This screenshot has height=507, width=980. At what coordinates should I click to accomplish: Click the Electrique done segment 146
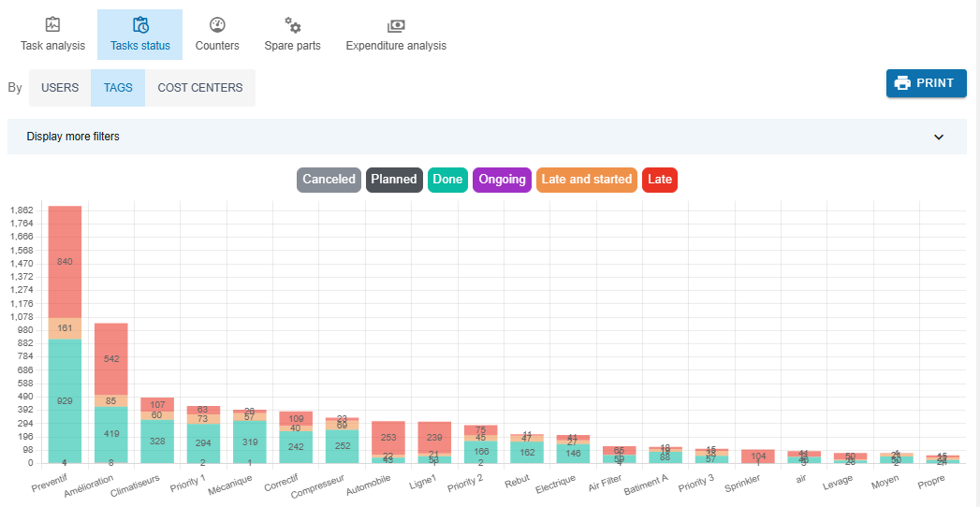pos(574,454)
